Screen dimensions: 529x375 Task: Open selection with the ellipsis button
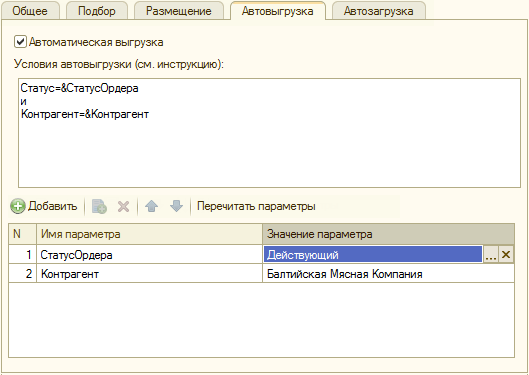pyautogui.click(x=491, y=255)
